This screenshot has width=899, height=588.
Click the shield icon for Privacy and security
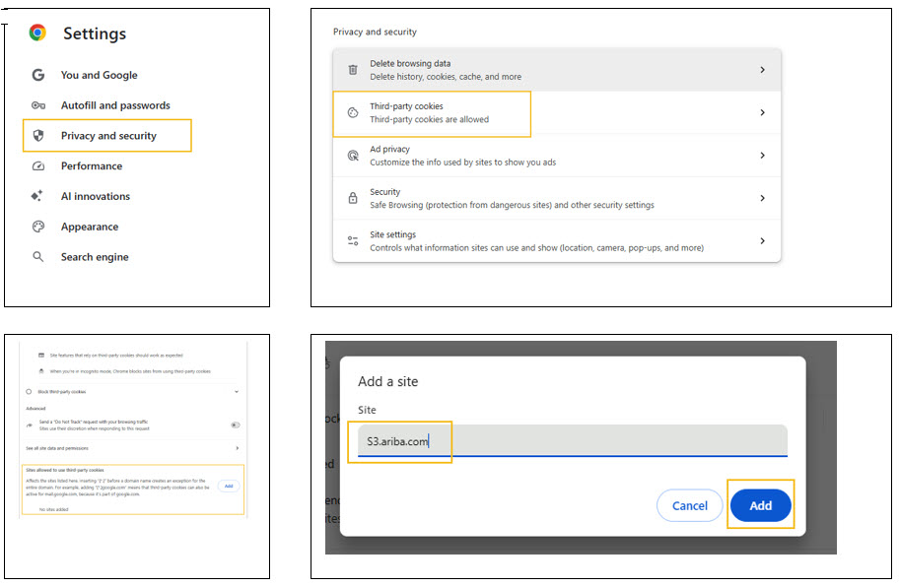38,136
